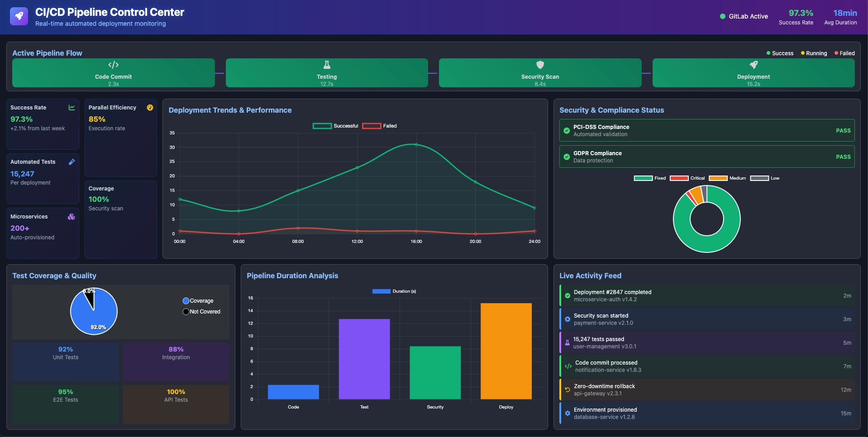Viewport: 868px width, 437px height.
Task: Click the GitLab Active status indicator
Action: 743,16
